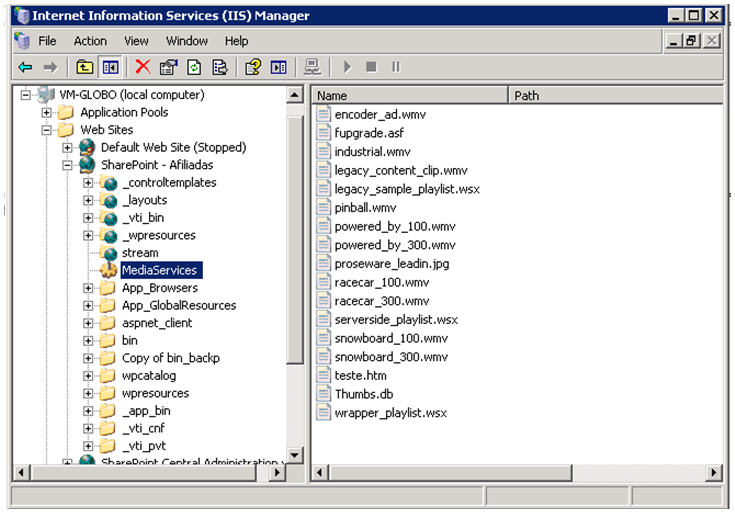The height and width of the screenshot is (513, 735).
Task: Open the Action menu
Action: (x=90, y=41)
